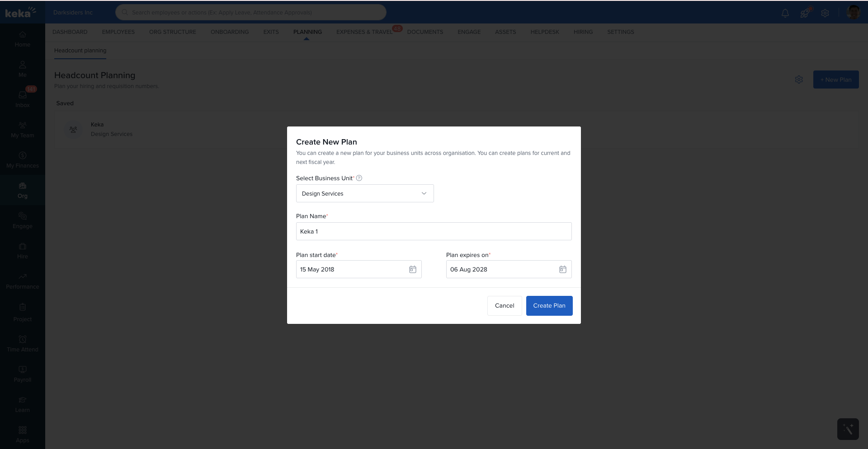Image resolution: width=868 pixels, height=449 pixels.
Task: Open the settings gear in top bar
Action: click(825, 13)
